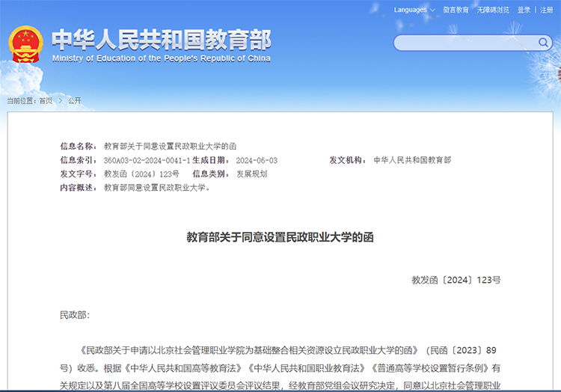The width and height of the screenshot is (561, 392).
Task: Click the creation date 2024-06-03
Action: pyautogui.click(x=257, y=160)
